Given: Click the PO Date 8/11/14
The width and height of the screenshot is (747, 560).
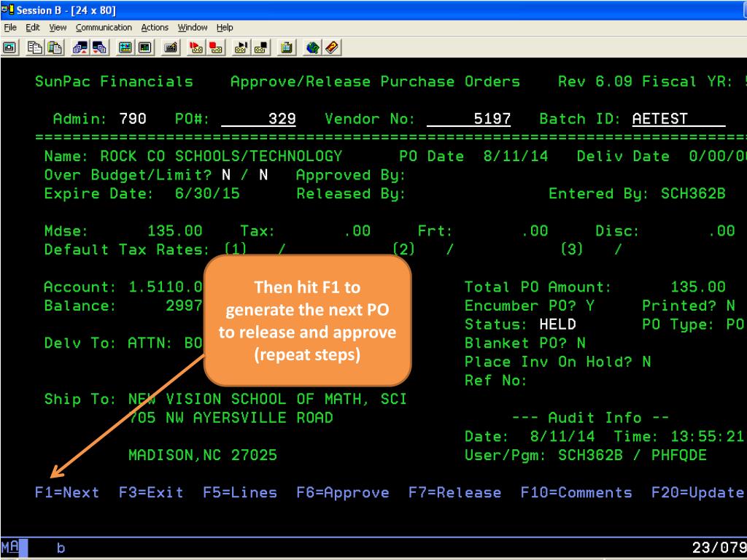Looking at the screenshot, I should 516,156.
